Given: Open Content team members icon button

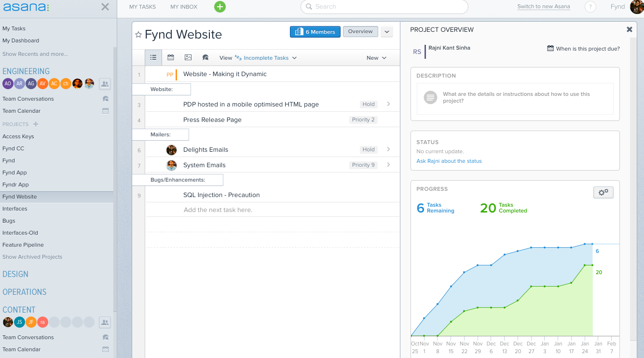Looking at the screenshot, I should click(105, 322).
